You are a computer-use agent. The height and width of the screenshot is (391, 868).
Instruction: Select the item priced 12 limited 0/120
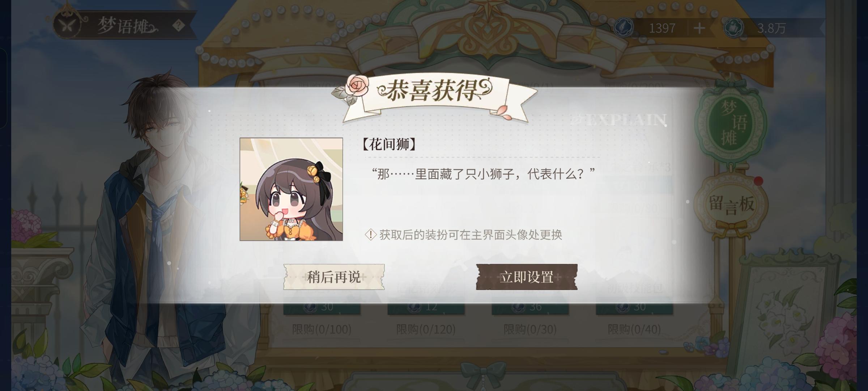[x=426, y=319]
